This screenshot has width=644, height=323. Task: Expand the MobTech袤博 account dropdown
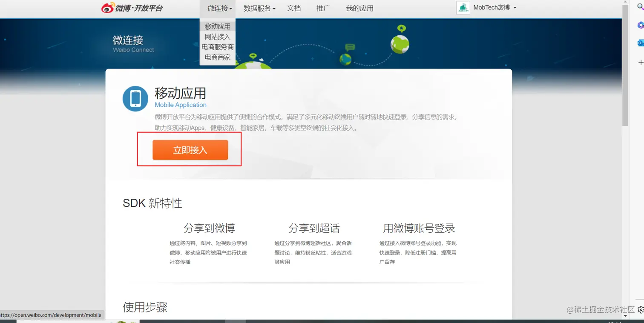click(515, 8)
